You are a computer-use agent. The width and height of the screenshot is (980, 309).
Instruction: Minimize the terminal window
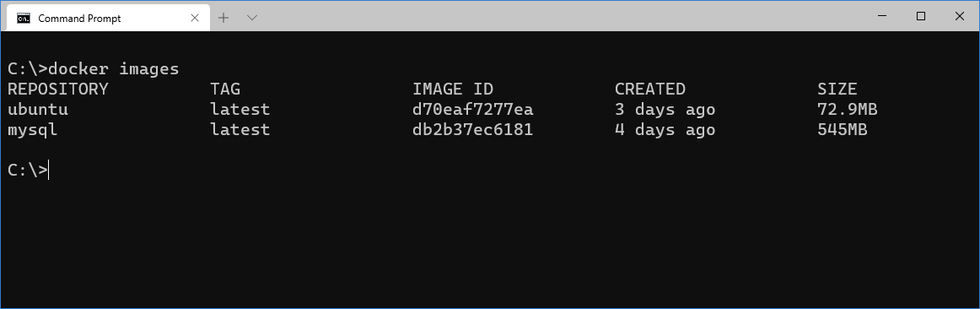pyautogui.click(x=882, y=17)
